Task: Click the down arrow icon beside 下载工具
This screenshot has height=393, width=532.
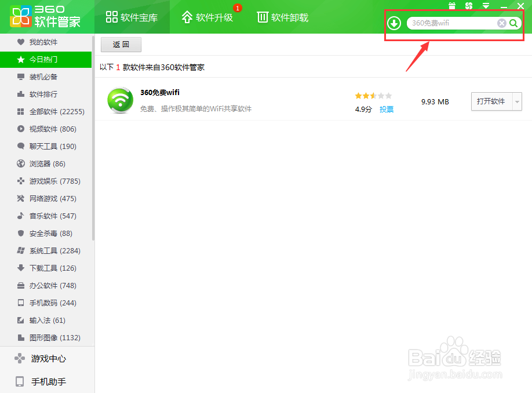Action: coord(21,268)
